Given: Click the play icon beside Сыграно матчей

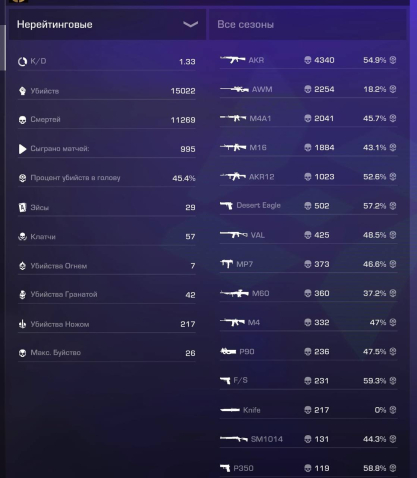Looking at the screenshot, I should pos(22,149).
